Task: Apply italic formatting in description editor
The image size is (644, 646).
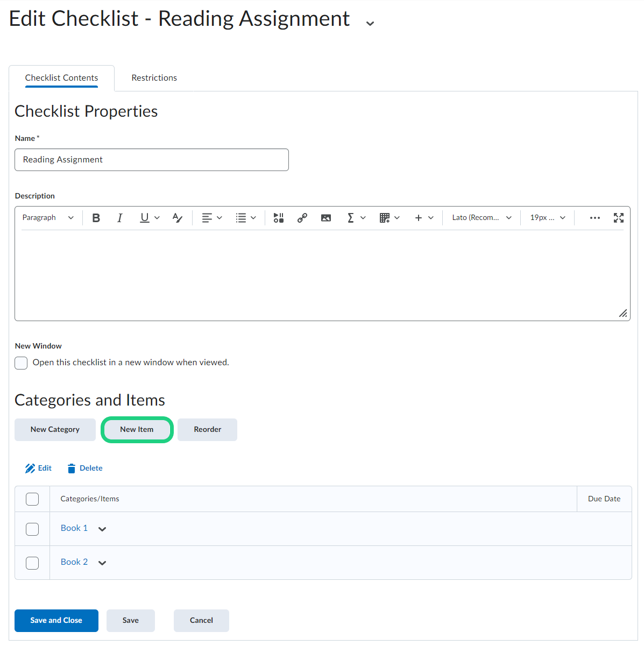Action: (x=119, y=218)
